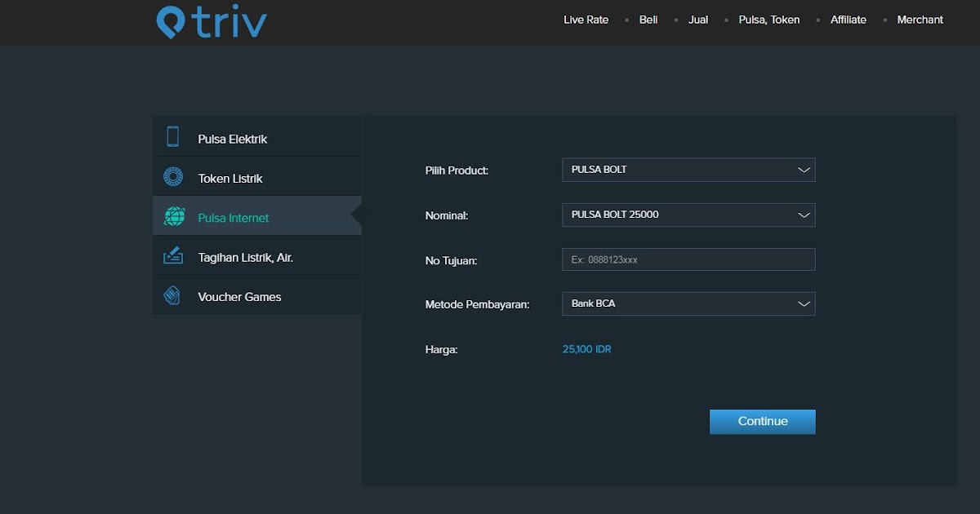
Task: Click the Voucher Games ticket icon
Action: click(172, 295)
